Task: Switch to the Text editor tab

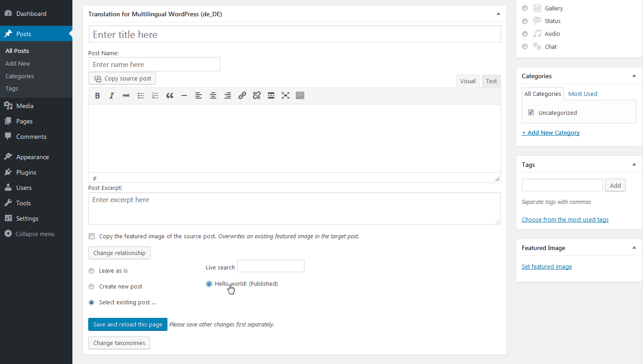Action: coord(491,81)
